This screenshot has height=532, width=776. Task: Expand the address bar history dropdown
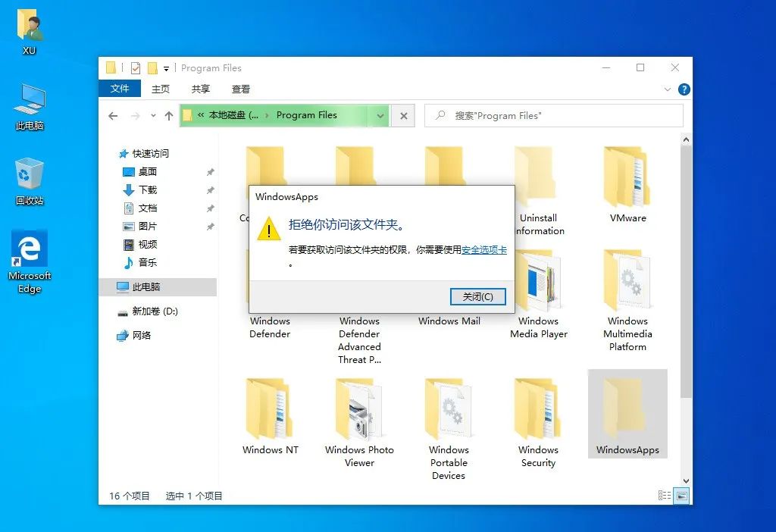pos(380,116)
